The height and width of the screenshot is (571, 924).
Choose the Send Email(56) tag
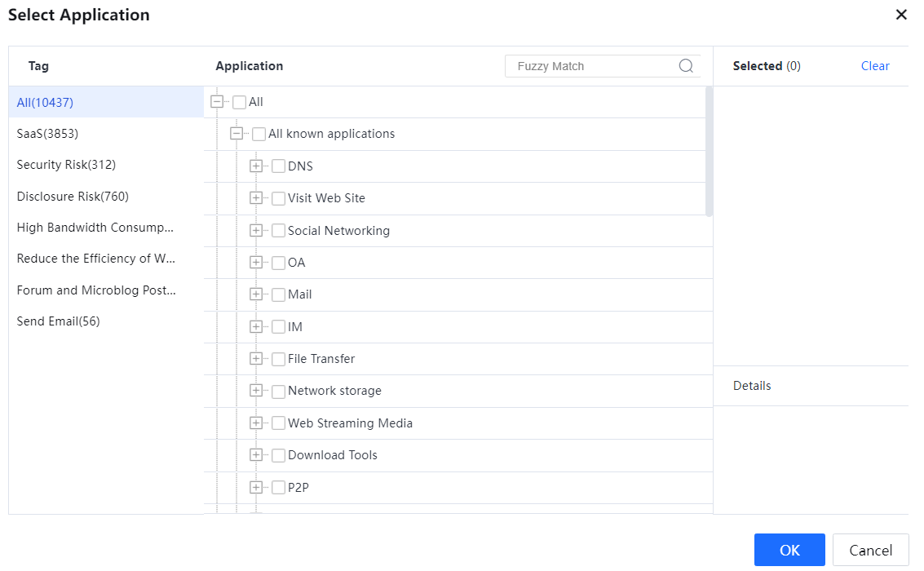pyautogui.click(x=58, y=321)
